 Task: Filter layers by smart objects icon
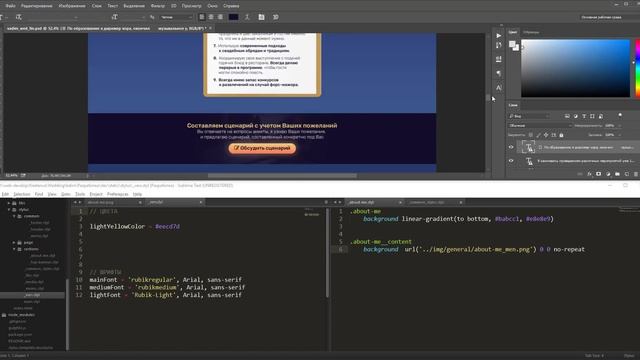point(601,116)
